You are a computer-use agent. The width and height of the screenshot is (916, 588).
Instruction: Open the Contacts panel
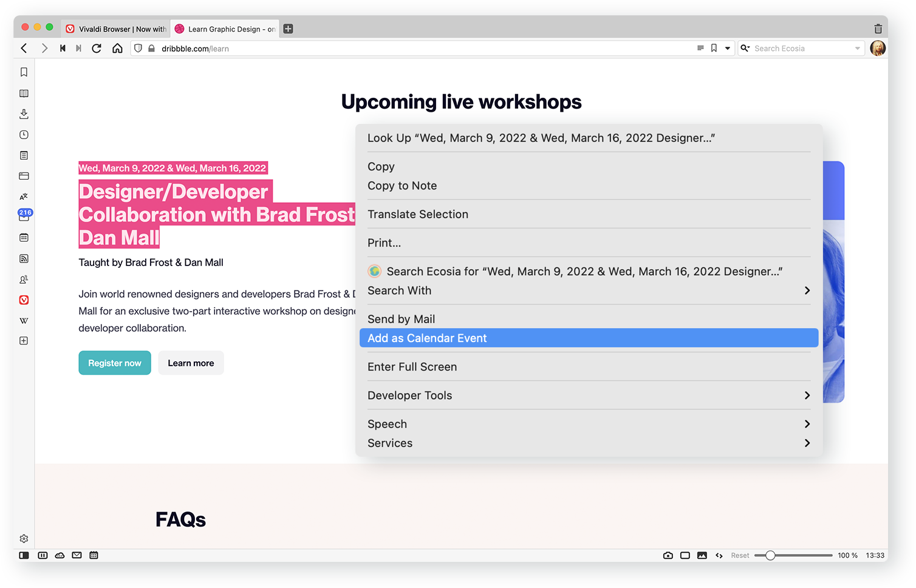24,279
